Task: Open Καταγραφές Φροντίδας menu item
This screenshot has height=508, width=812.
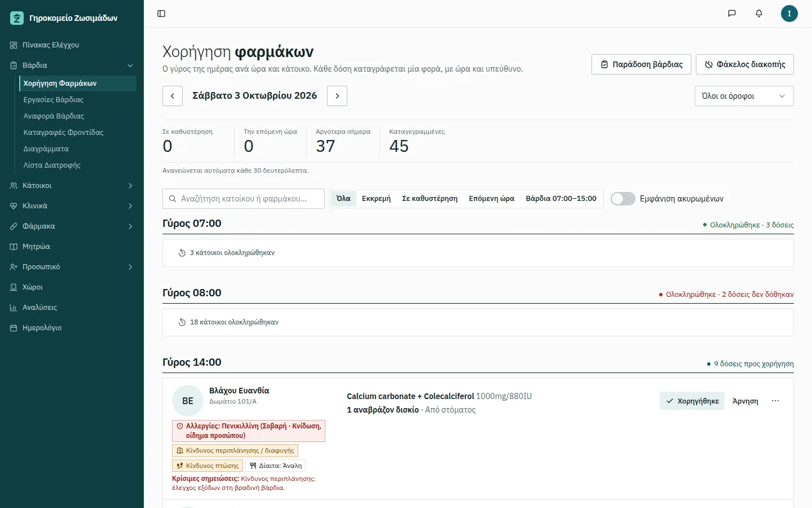Action: 78,133
